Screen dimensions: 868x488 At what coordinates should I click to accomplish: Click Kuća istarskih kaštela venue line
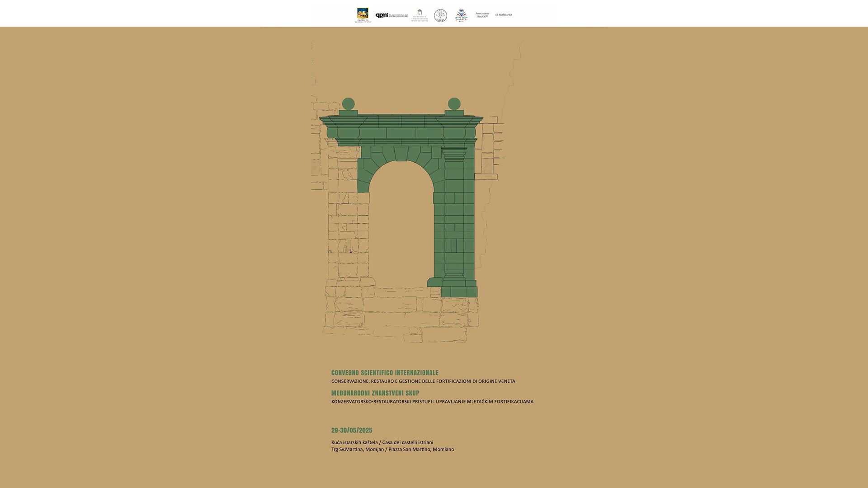(x=382, y=442)
